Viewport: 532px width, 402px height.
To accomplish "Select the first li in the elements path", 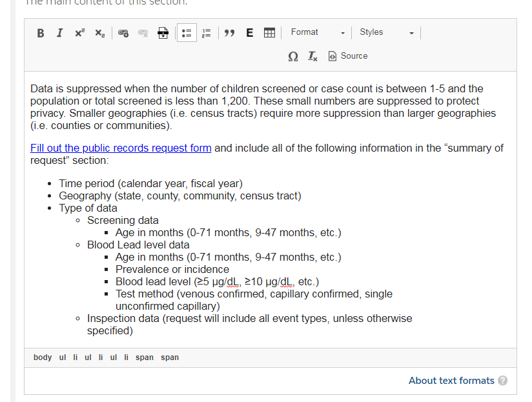I will tap(76, 357).
